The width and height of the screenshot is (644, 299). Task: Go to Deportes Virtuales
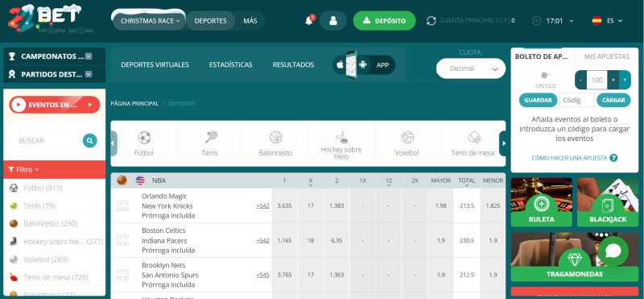(x=155, y=64)
